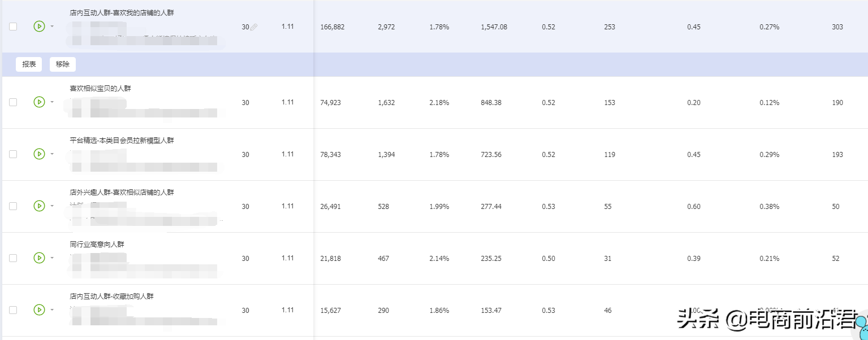The image size is (868, 340).
Task: Toggle play icon for 平台精选-本类目会员拉新模型人群
Action: click(39, 154)
